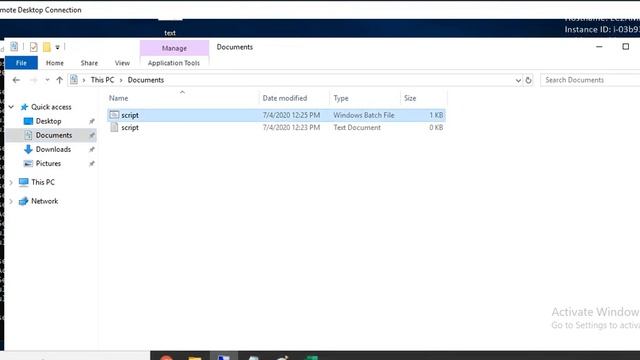Select Quick access in navigation pane

point(51,107)
